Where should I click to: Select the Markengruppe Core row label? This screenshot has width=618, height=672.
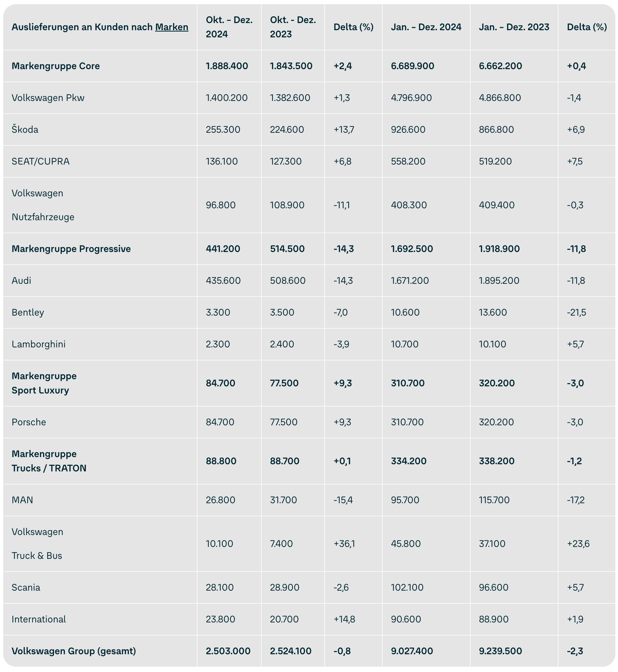(x=56, y=66)
